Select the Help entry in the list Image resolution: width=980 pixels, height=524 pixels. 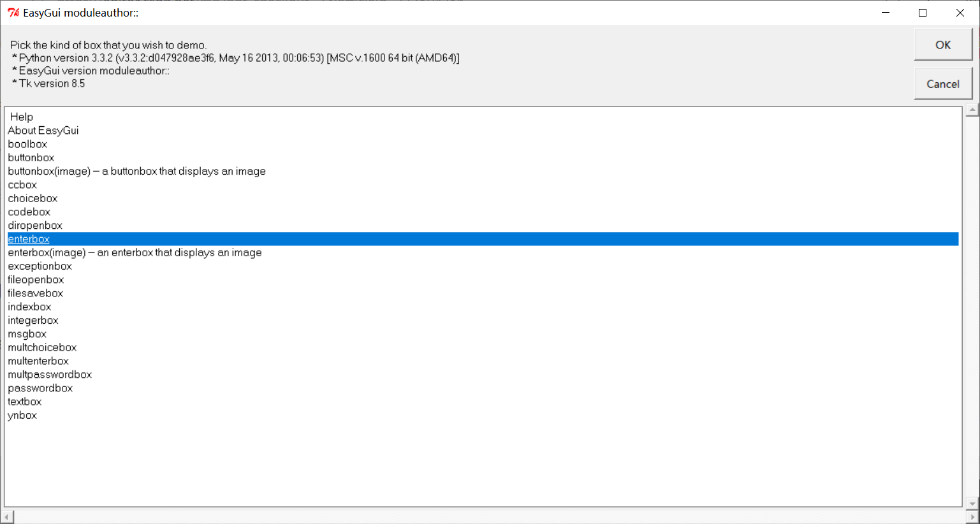(x=21, y=117)
